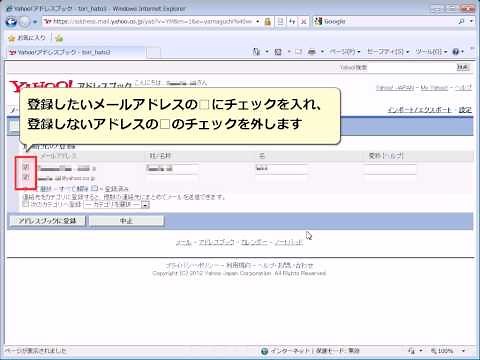
Task: Click the Print icon in command bar
Action: (312, 52)
